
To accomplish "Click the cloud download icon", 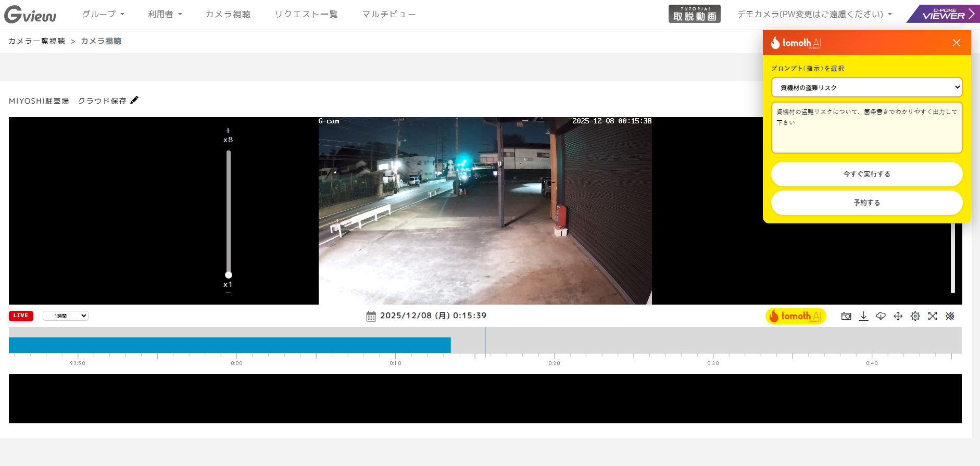I will tap(881, 316).
